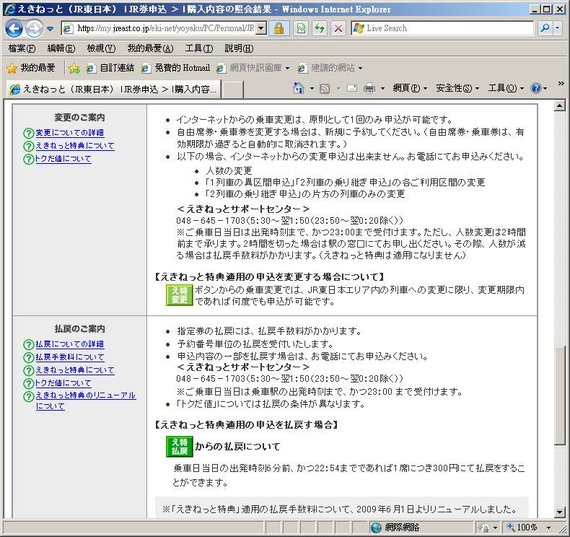Click the scrollbar up arrow
This screenshot has width=570, height=537.
[560, 106]
